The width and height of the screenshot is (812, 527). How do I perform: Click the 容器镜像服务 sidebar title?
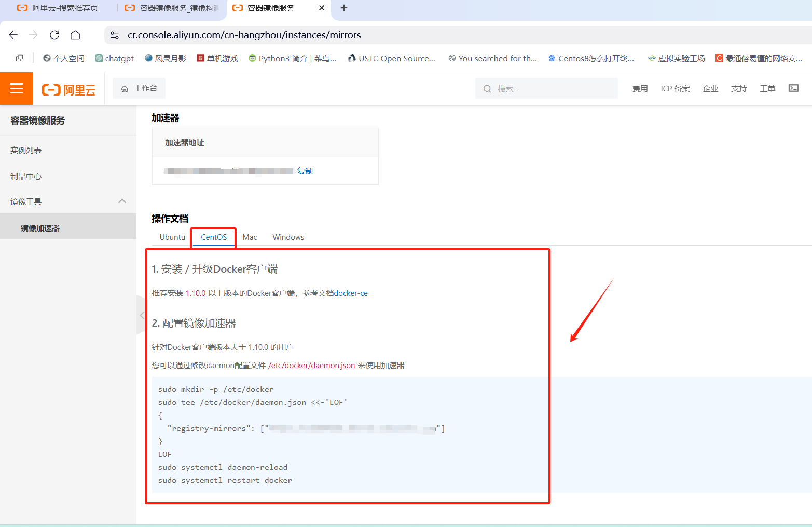coord(37,120)
